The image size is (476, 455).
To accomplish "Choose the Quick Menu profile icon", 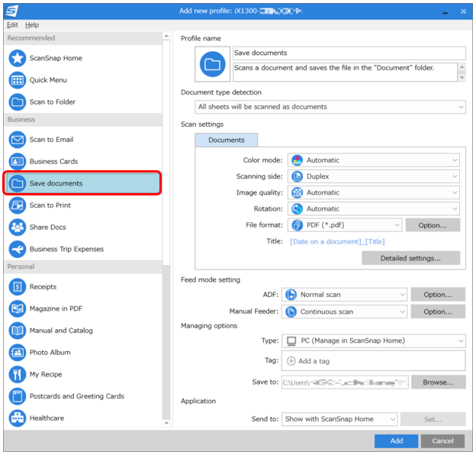I will coord(18,80).
